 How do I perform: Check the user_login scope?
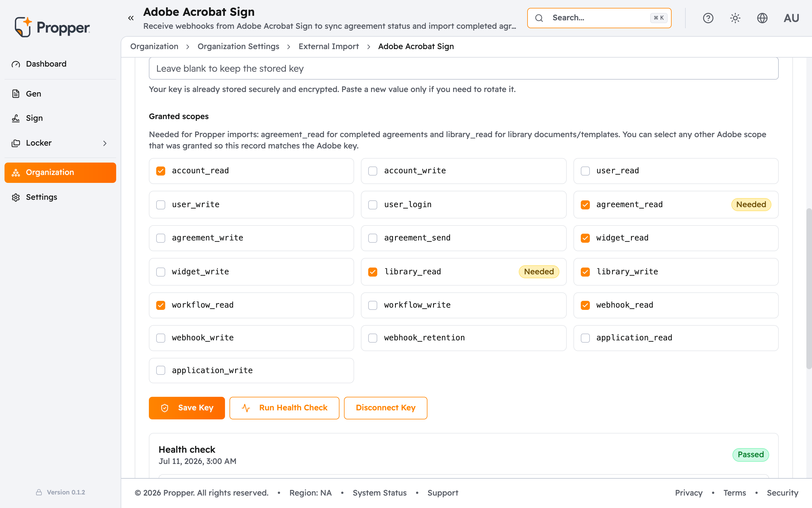(373, 205)
